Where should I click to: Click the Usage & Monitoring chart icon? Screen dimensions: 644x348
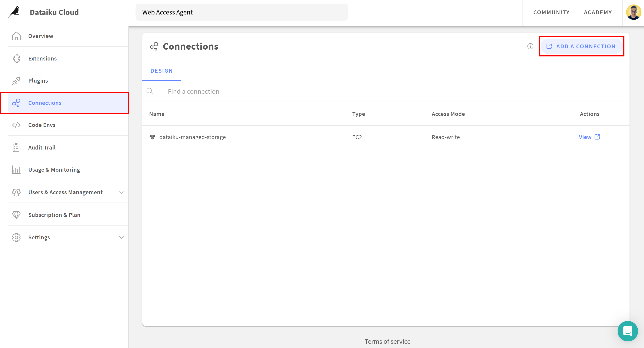click(x=16, y=170)
